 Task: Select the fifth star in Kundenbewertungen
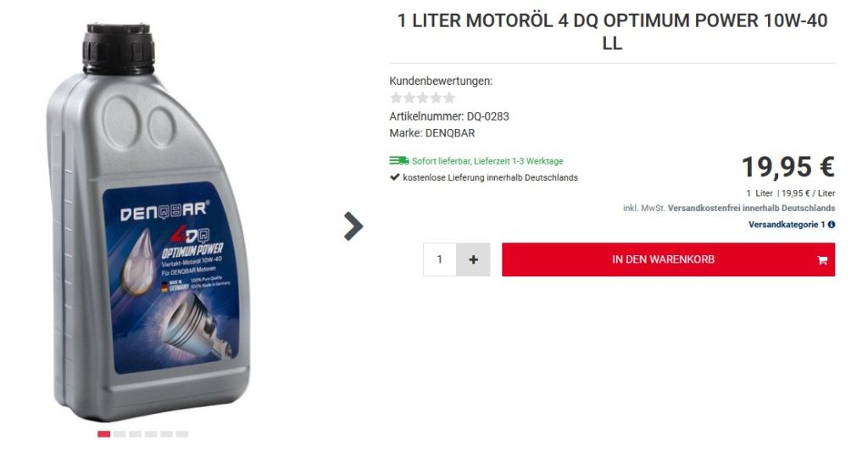449,98
